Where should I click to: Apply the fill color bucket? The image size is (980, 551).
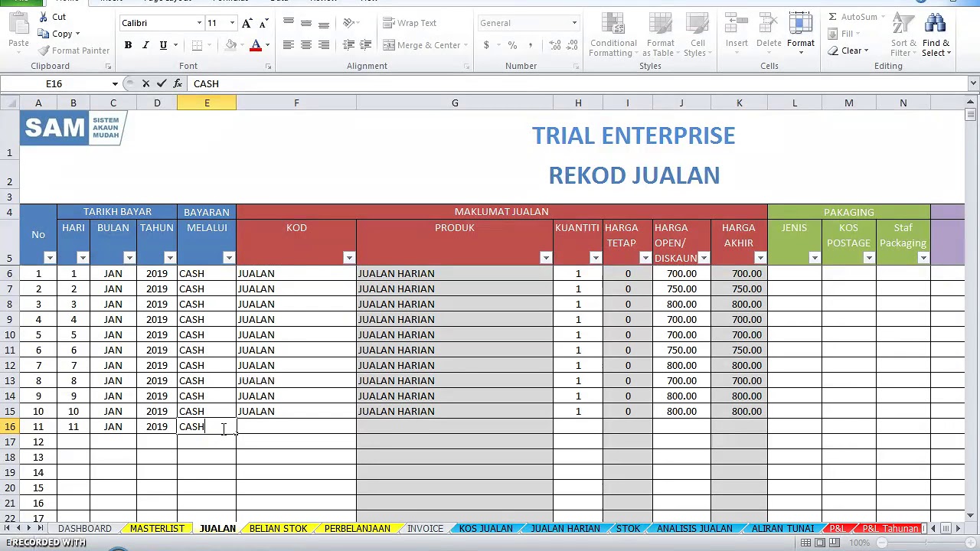(230, 45)
